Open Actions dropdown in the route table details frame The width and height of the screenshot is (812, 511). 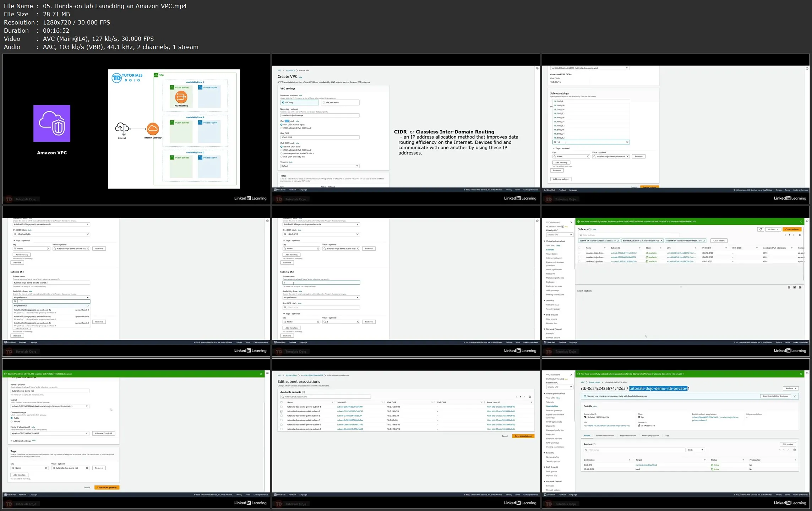(791, 388)
